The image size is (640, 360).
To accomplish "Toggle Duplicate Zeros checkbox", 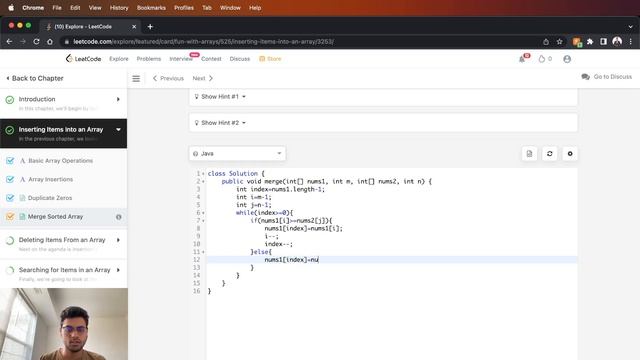I will tap(10, 198).
